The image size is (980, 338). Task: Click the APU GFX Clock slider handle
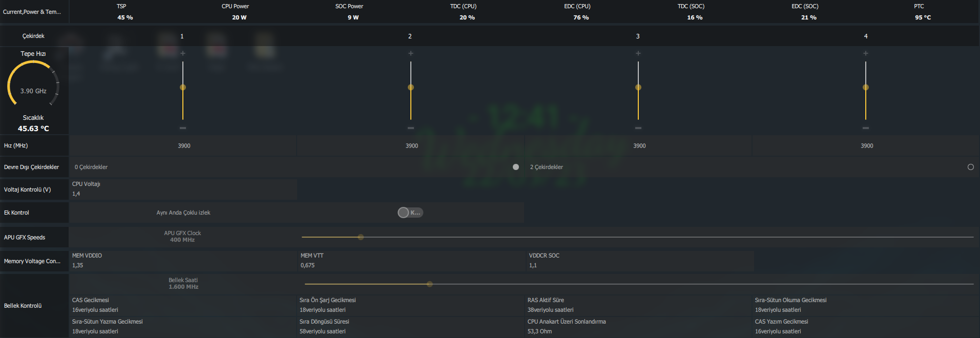(x=361, y=237)
